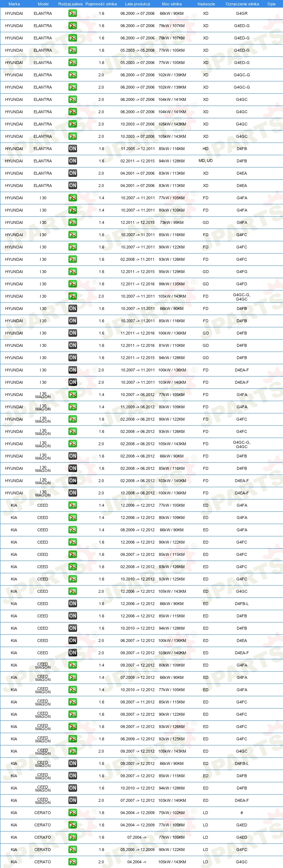Click petrol icon in Ceed Wagon 07.2009 row
The height and width of the screenshot is (868, 283).
[x=72, y=677]
